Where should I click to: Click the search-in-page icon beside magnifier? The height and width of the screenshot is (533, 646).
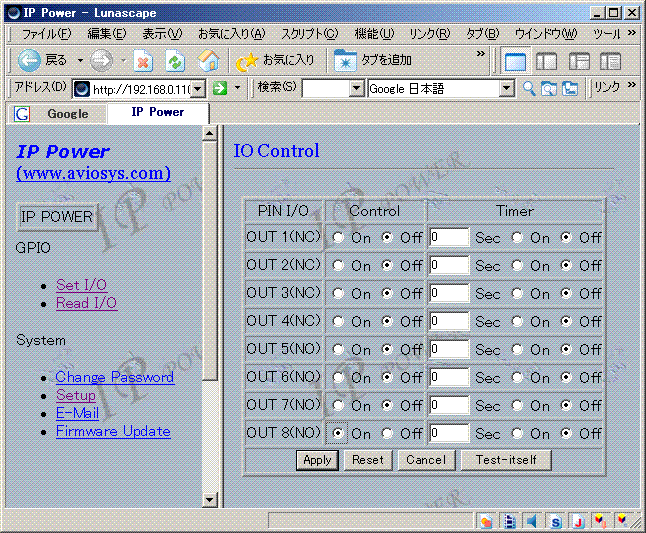[549, 88]
